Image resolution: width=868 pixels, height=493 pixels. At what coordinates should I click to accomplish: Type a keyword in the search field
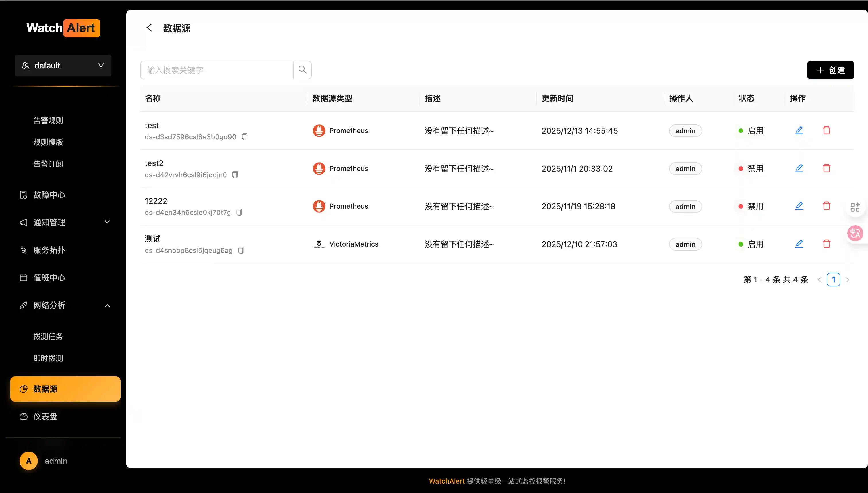(216, 70)
